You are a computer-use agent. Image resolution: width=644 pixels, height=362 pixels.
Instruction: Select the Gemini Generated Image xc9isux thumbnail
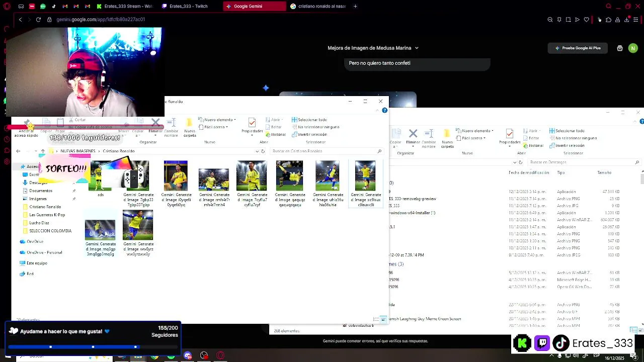[365, 184]
